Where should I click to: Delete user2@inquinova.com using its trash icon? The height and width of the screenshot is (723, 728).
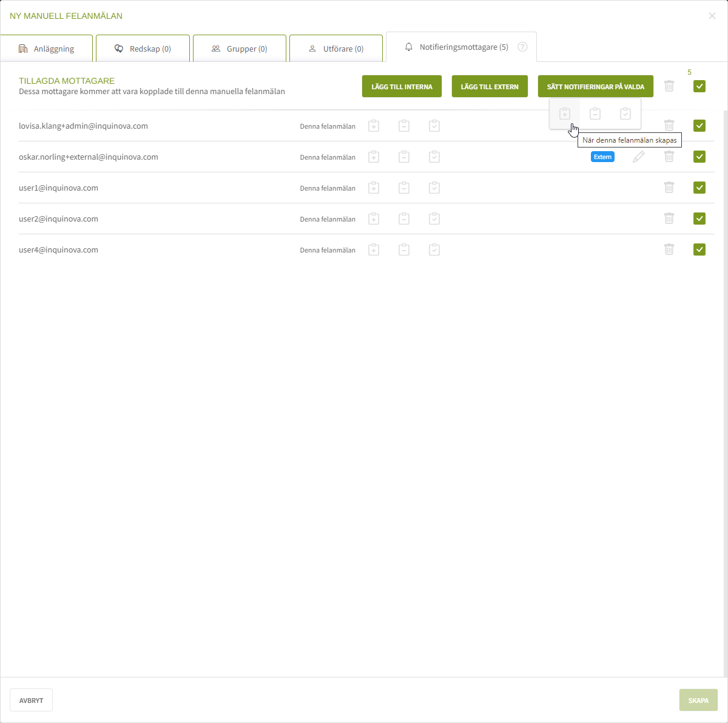[x=669, y=219]
